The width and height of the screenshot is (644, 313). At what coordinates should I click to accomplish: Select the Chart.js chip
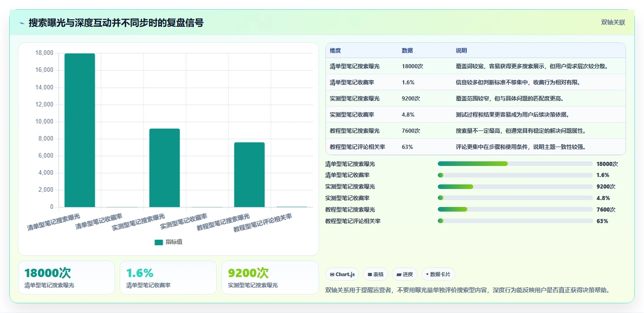click(x=342, y=274)
